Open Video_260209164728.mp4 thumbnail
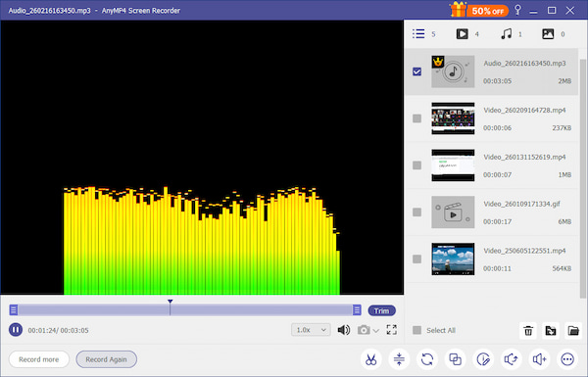Screen dimensions: 588x377 (x=453, y=118)
